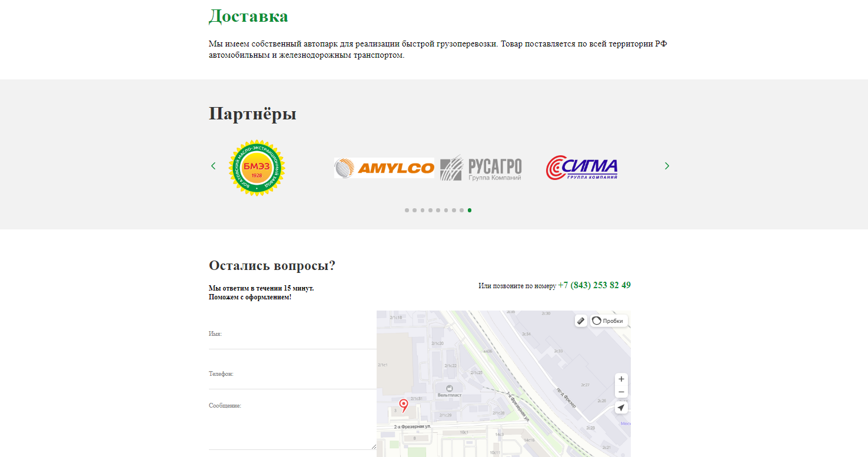868x457 pixels.
Task: Open the РУСАГРО Группа Компаний logo
Action: pos(481,168)
